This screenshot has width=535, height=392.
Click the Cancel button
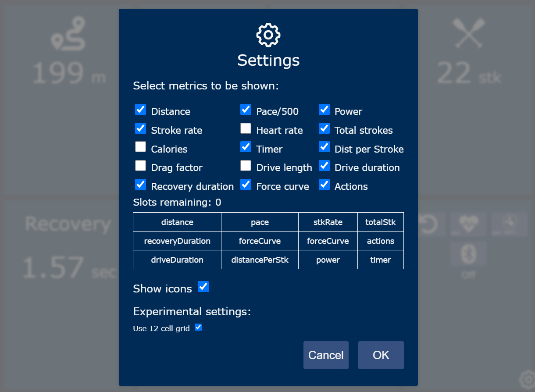click(326, 355)
